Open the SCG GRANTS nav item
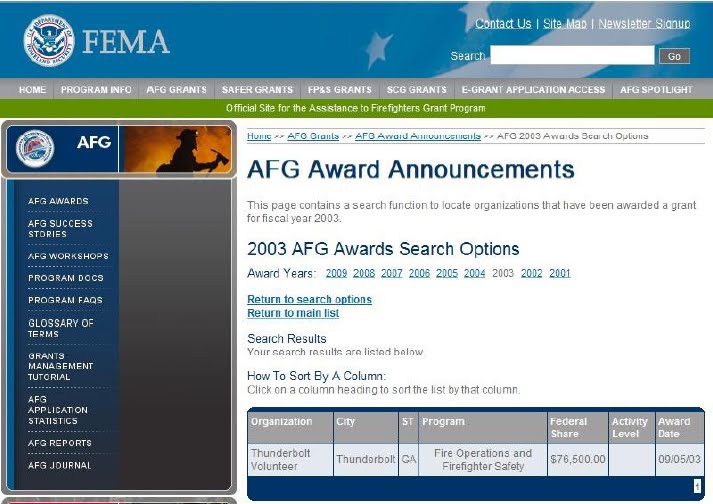Screen dimensions: 713x504 point(417,90)
